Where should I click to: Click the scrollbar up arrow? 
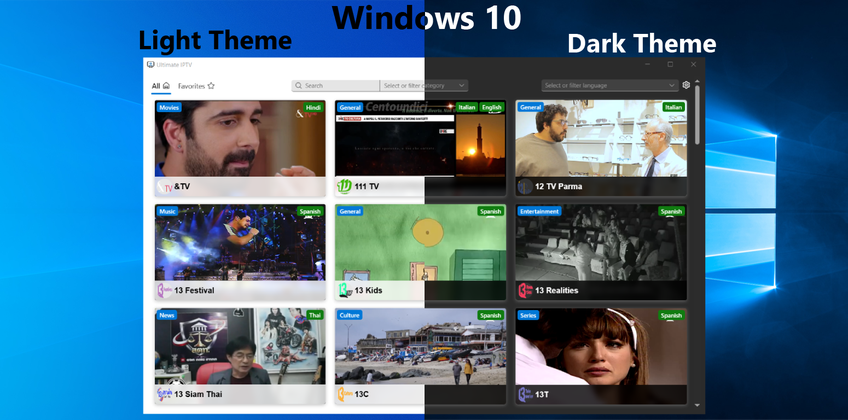(x=697, y=82)
